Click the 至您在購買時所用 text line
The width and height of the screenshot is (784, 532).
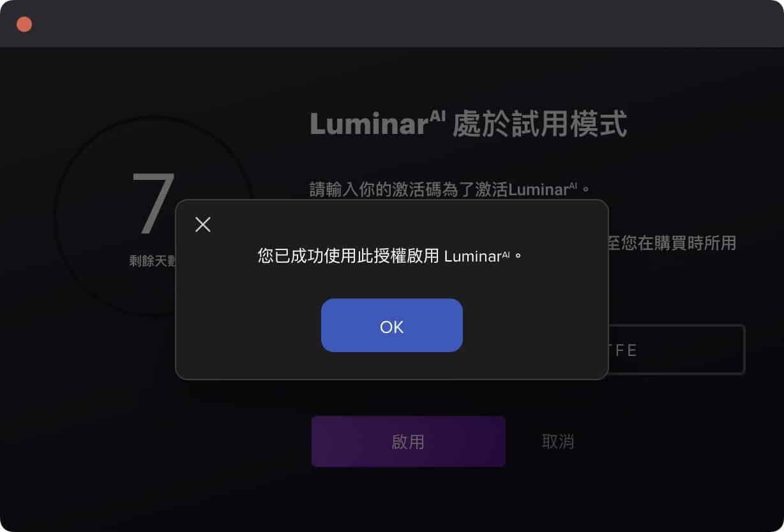click(672, 243)
